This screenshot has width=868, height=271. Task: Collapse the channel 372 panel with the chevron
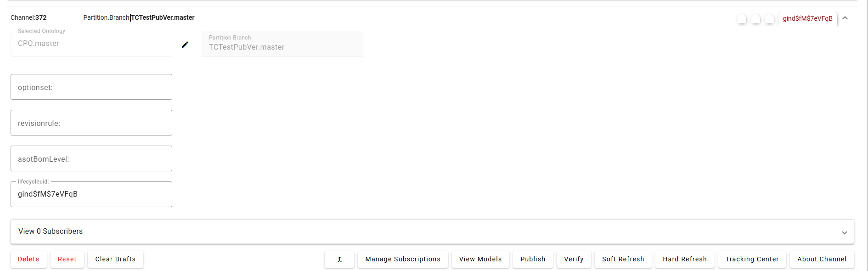pyautogui.click(x=845, y=18)
